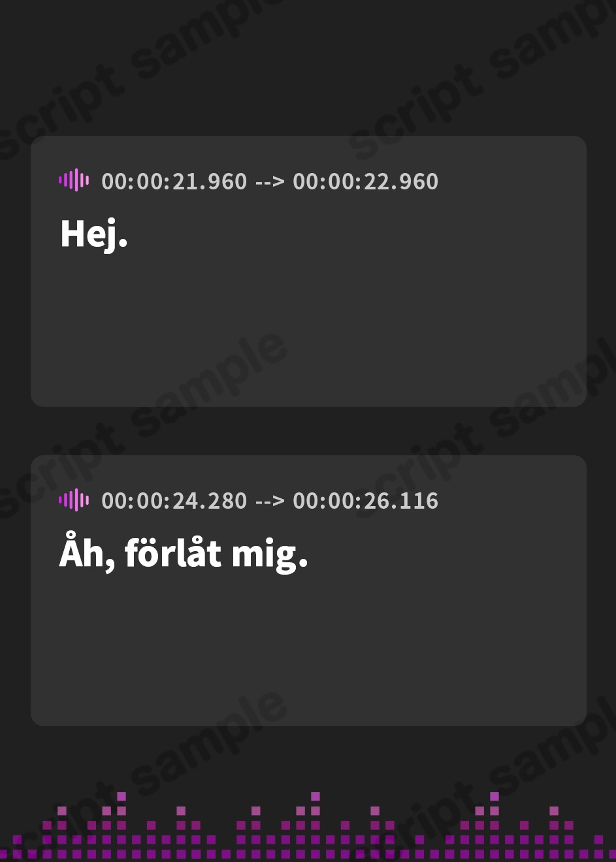The width and height of the screenshot is (616, 862).
Task: Select the end timestamp 00:00:22.960
Action: (365, 182)
